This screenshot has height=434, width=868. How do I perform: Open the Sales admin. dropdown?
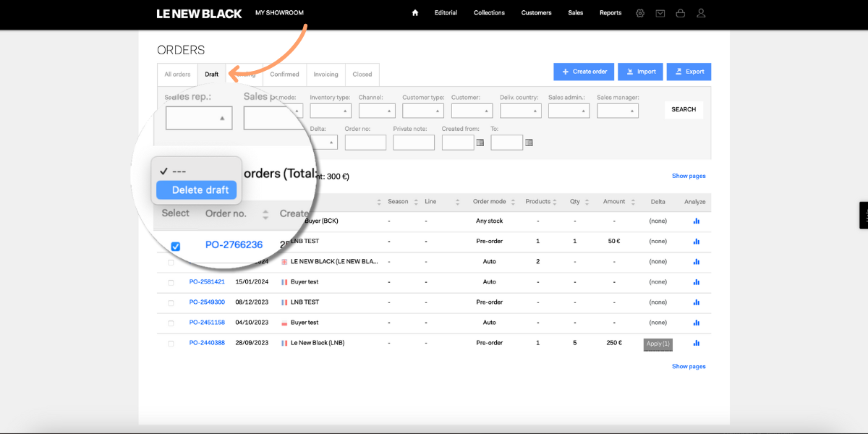coord(569,111)
